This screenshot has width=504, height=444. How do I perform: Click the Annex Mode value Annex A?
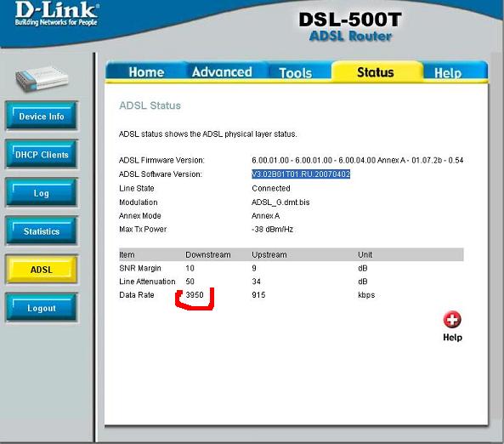click(x=265, y=215)
